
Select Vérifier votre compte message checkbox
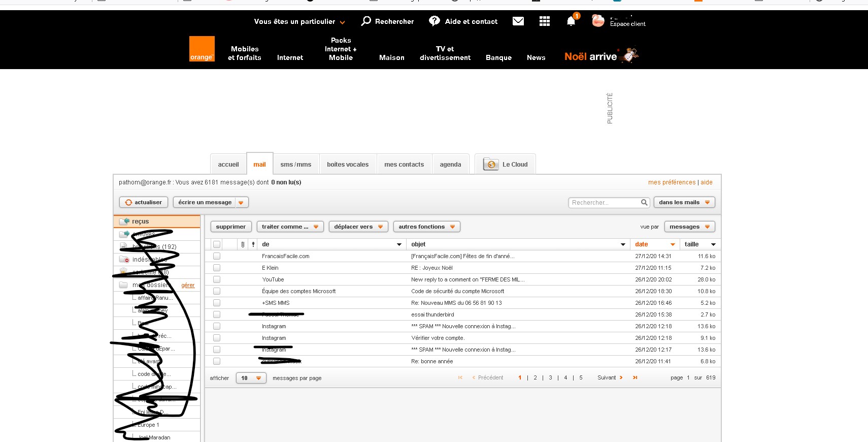click(217, 338)
